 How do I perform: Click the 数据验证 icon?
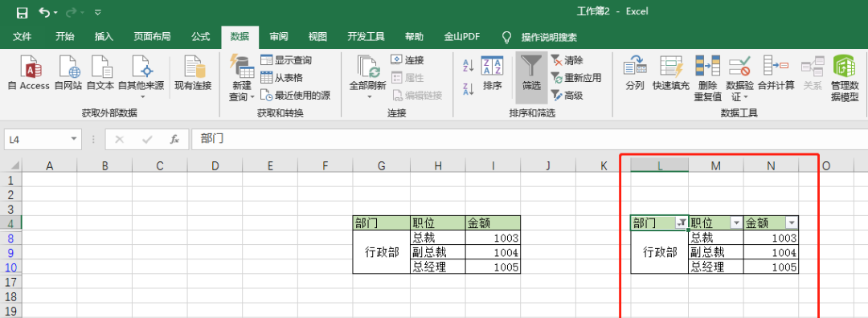(x=739, y=67)
